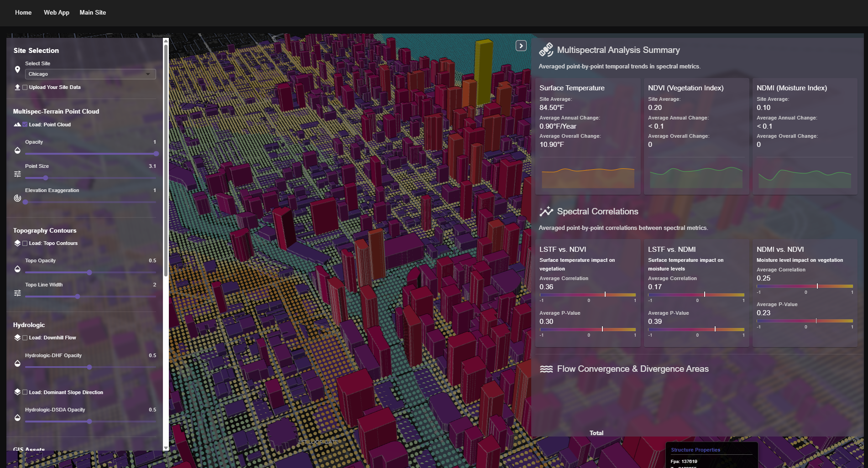Click the Hydrologic-DSDA Opacity droplet icon
The image size is (868, 468).
[x=17, y=418]
